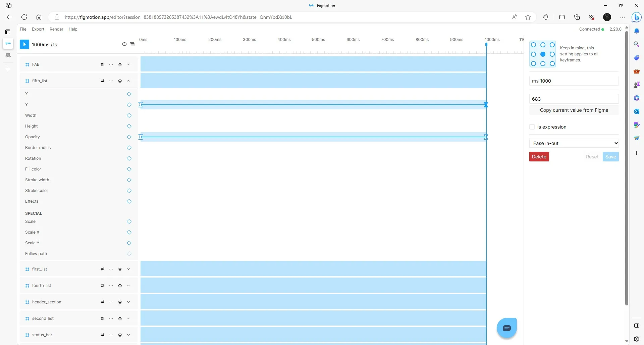Image resolution: width=644 pixels, height=345 pixels.
Task: Enable the Is expression checkbox
Action: click(532, 127)
